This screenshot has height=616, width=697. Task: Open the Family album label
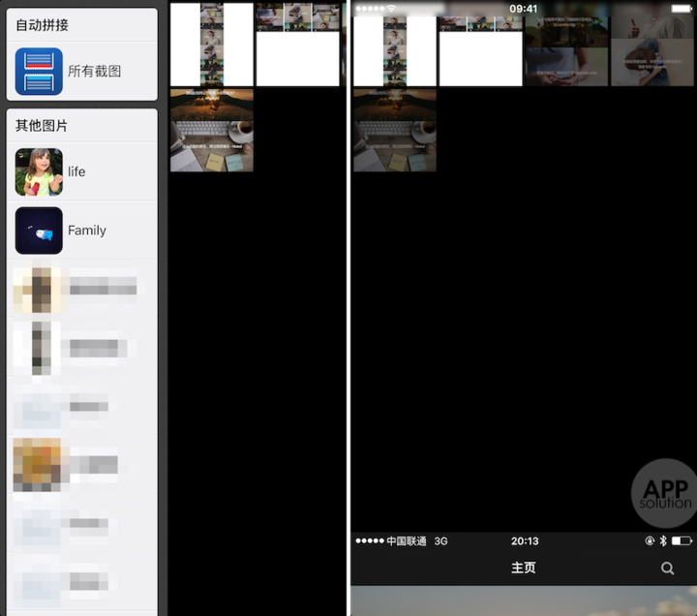point(87,231)
